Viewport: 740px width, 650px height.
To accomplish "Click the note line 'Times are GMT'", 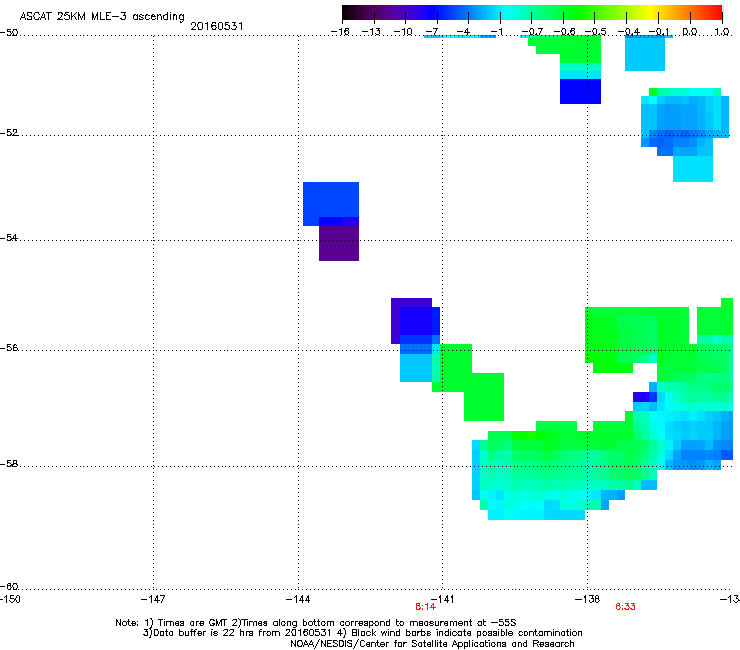I will click(193, 623).
